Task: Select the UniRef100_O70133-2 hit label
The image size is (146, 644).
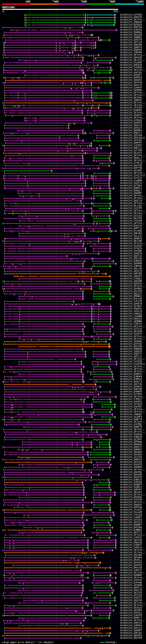Action: pos(132,176)
